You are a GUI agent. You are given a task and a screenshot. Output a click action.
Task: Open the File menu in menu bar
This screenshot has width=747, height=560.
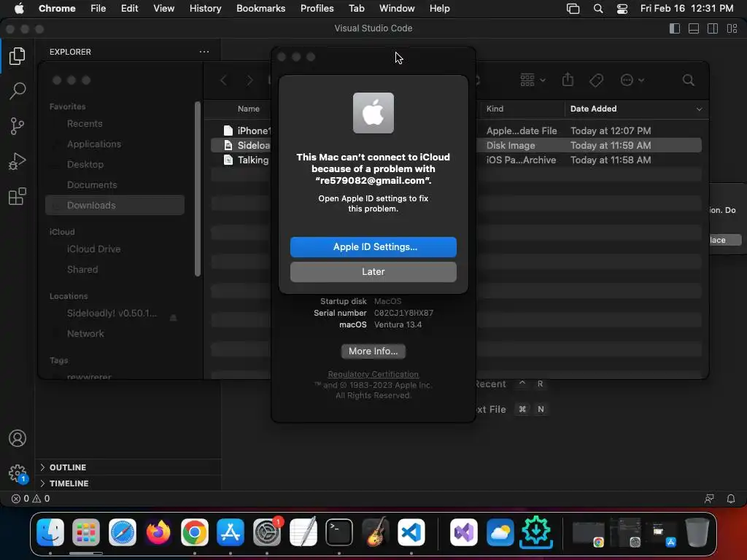[98, 8]
